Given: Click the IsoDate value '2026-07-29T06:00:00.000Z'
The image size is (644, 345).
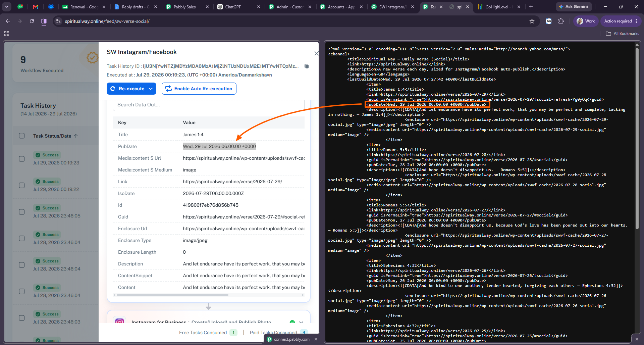Looking at the screenshot, I should click(213, 193).
